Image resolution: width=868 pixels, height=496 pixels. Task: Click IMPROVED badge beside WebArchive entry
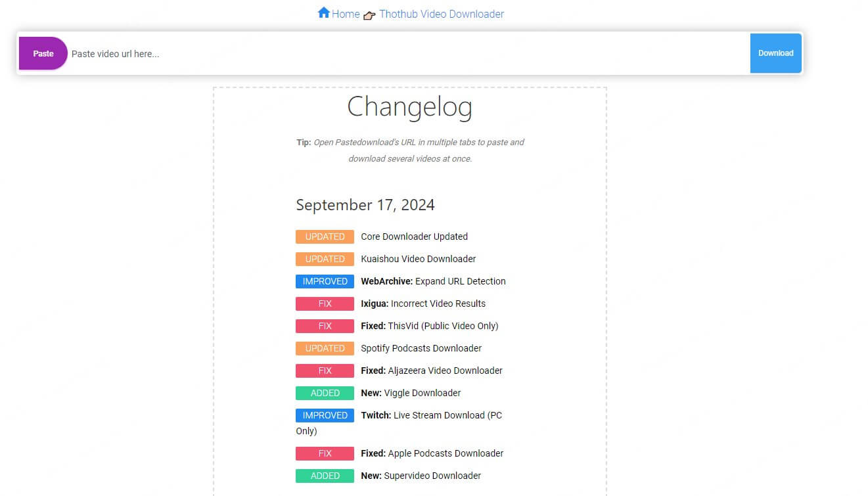click(325, 281)
